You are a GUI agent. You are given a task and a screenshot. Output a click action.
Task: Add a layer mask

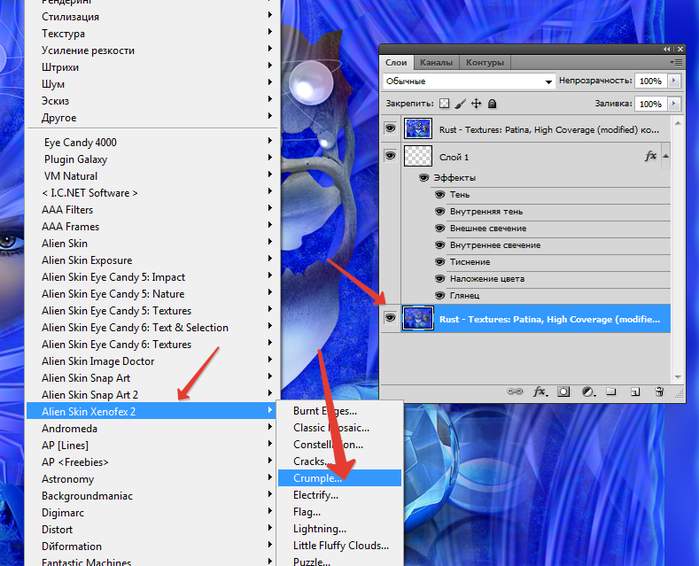(x=563, y=391)
